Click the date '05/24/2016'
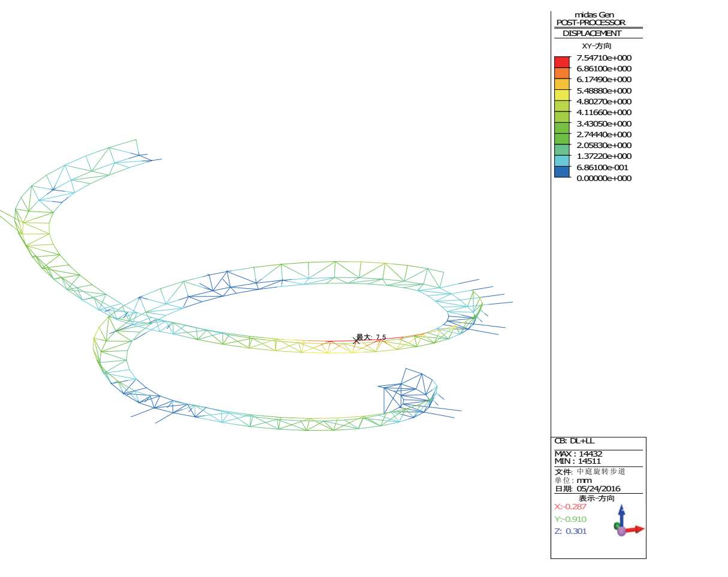The width and height of the screenshot is (728, 577). [599, 489]
